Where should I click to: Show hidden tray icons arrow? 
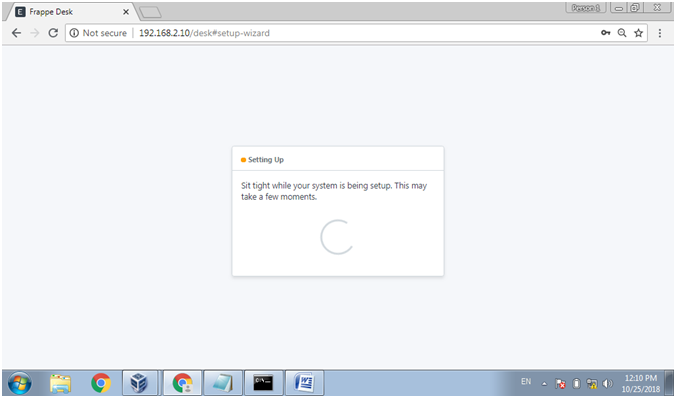pos(544,383)
